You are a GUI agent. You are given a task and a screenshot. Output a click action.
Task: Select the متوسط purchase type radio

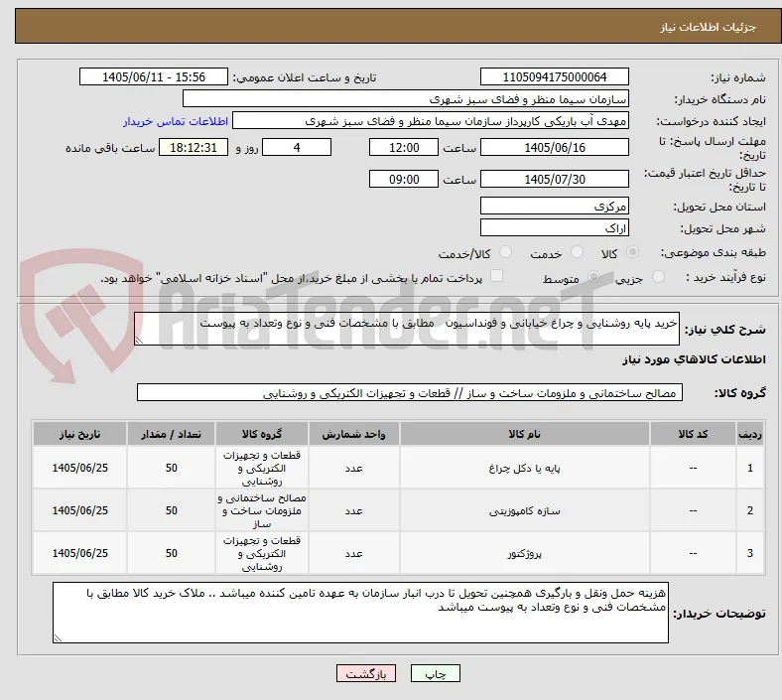coord(593,277)
